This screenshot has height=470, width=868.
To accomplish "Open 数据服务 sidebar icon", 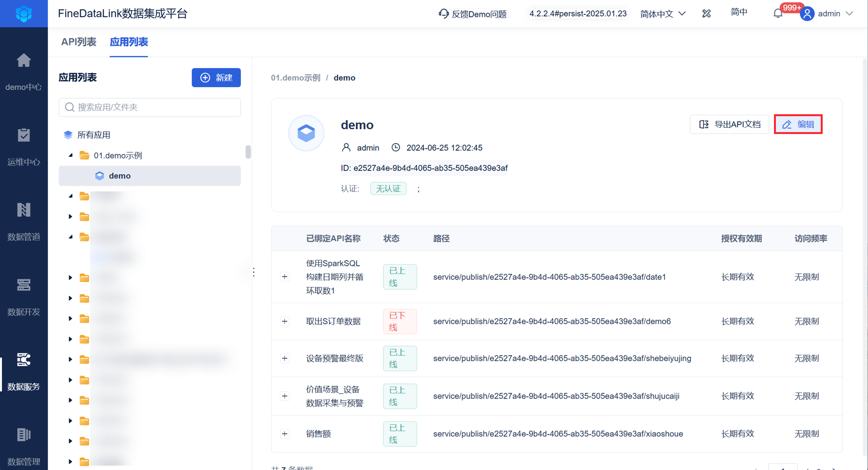I will 24,360.
